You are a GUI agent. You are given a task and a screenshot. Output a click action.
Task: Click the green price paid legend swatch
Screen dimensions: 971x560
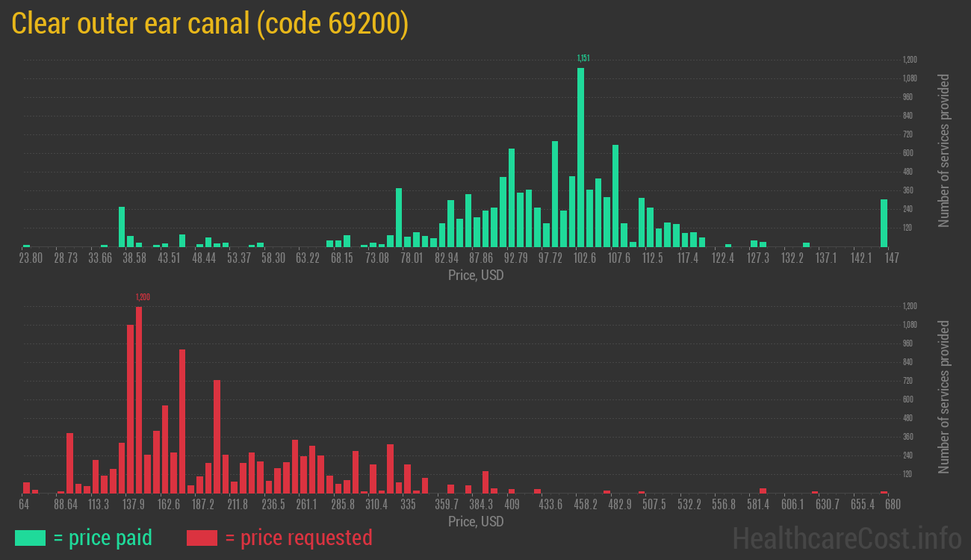(30, 538)
